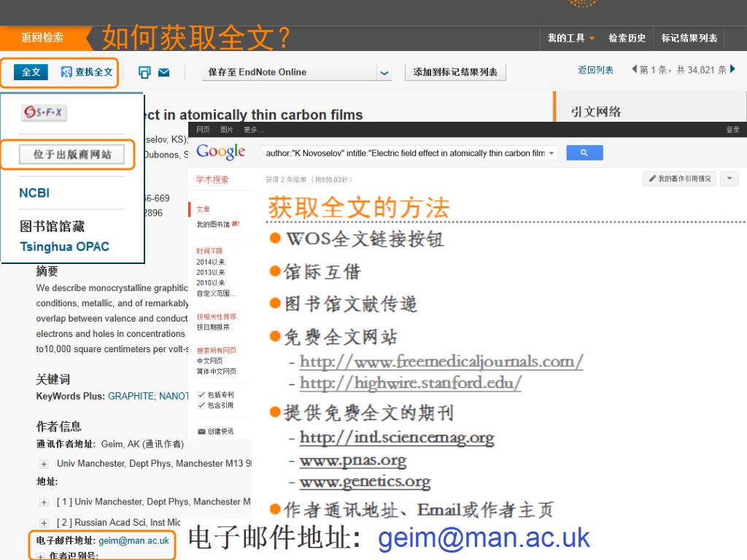Viewport: 747px width, 560px height.
Task: Select 网页 tab in Google bar
Action: [203, 130]
